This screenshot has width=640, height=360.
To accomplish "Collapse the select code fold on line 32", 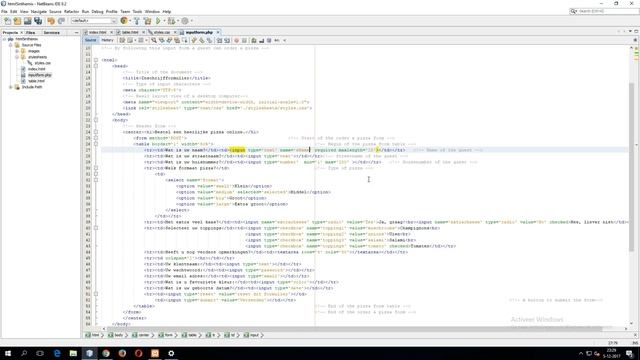I will [x=96, y=180].
